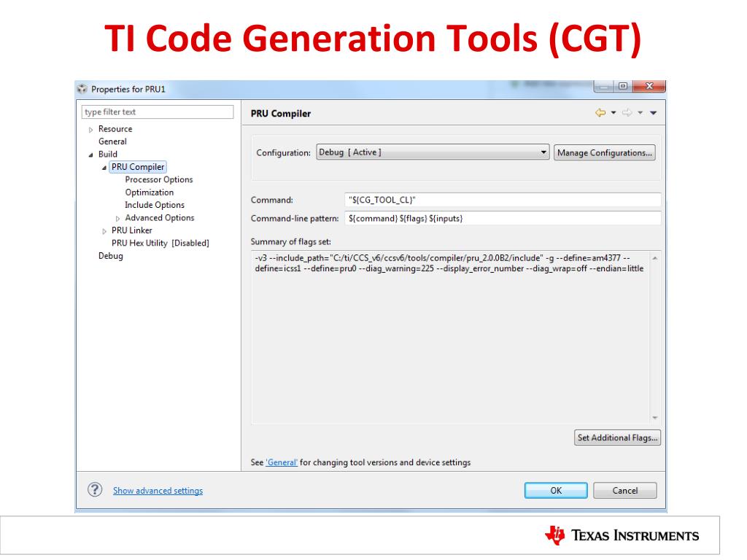
Task: Expand the PRU Linker node
Action: [104, 231]
